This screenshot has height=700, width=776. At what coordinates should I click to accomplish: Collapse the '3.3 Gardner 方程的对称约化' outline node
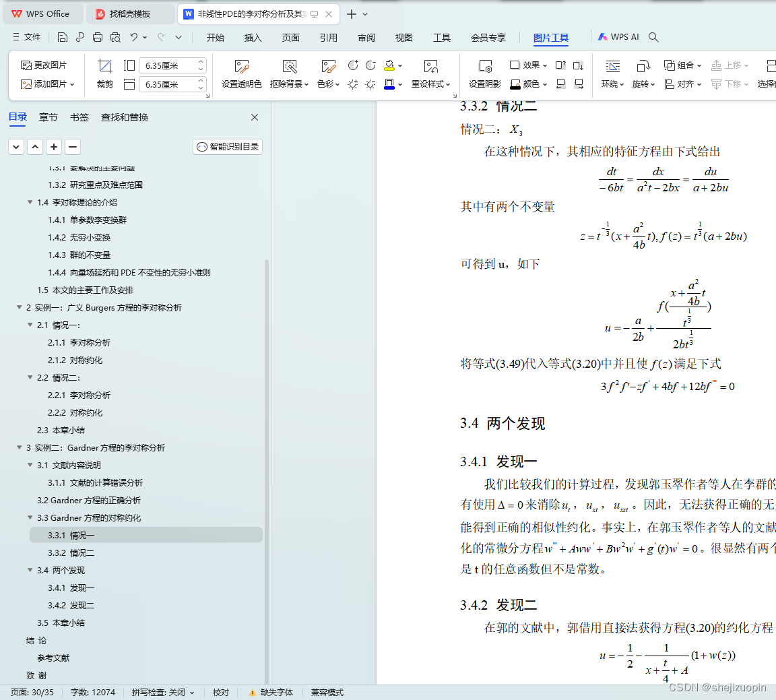[x=30, y=517]
